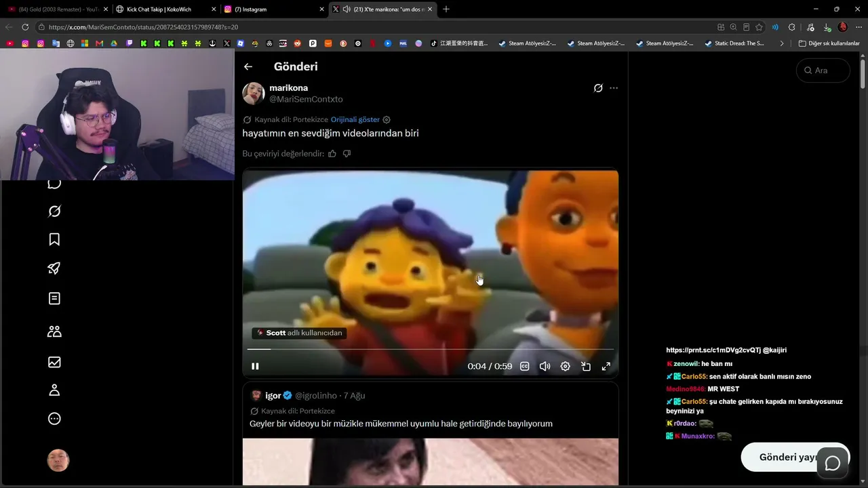This screenshot has width=868, height=488.
Task: Open a new browser tab
Action: pyautogui.click(x=446, y=9)
